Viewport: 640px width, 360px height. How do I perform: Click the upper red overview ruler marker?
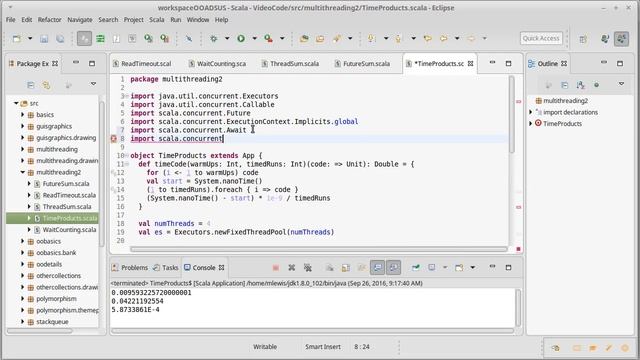click(518, 102)
